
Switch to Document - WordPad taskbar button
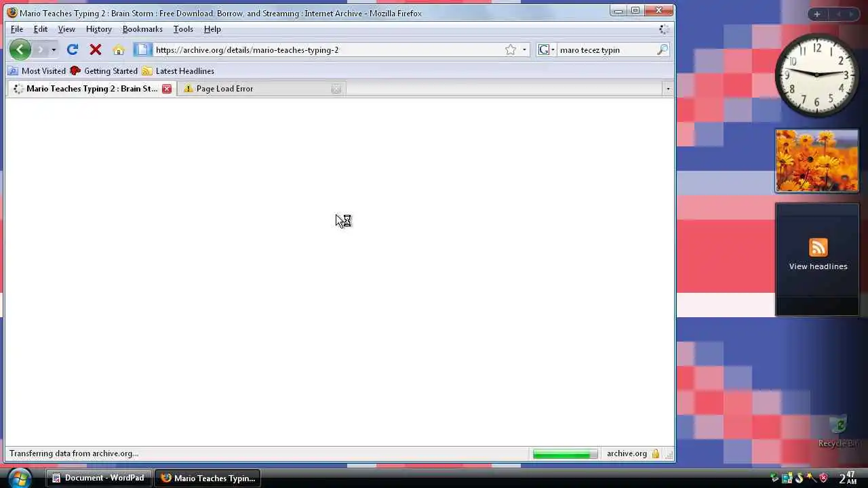[99, 478]
